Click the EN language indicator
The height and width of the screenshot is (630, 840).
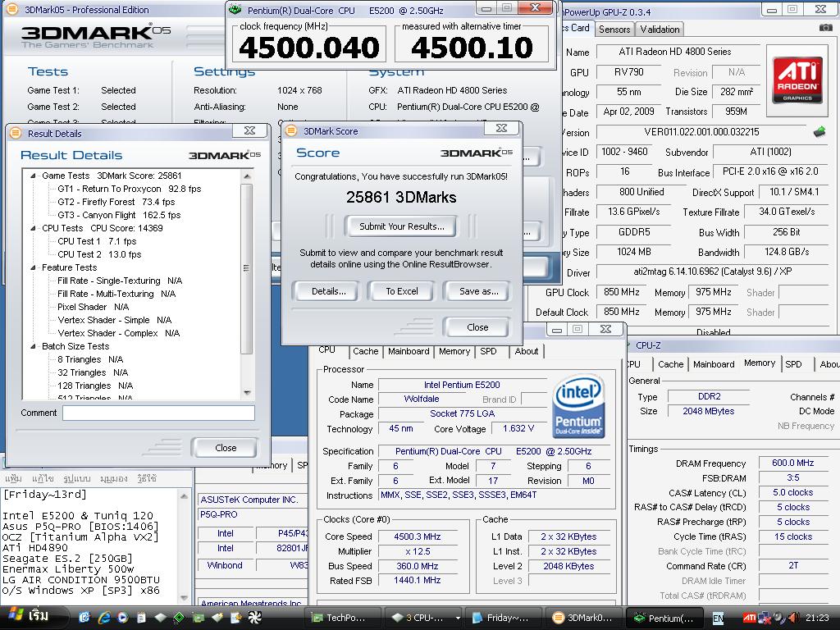click(x=718, y=619)
